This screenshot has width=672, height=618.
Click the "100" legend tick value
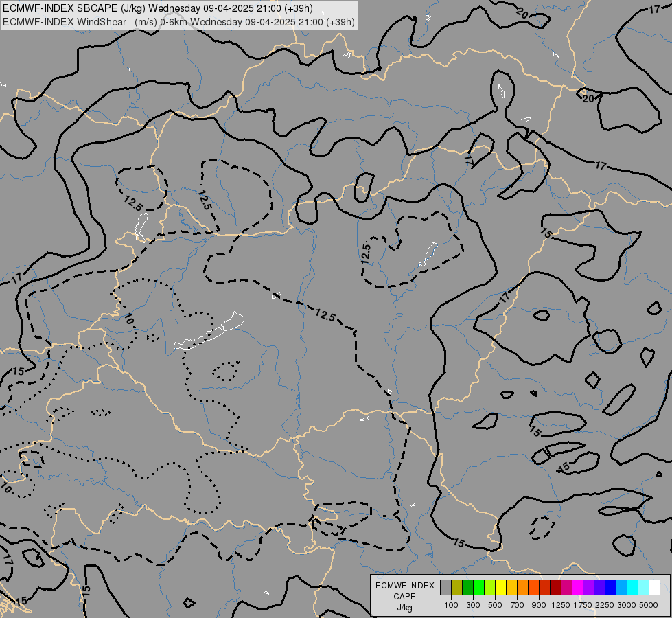click(x=451, y=605)
